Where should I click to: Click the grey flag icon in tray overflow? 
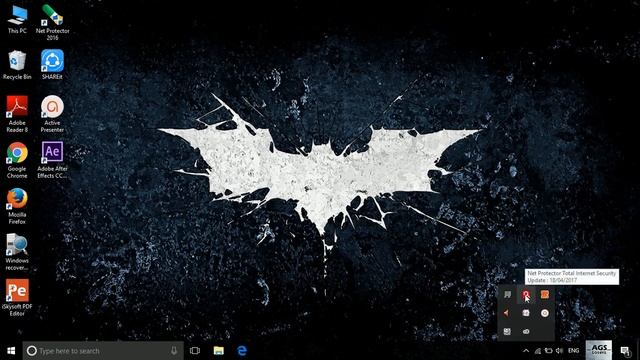pyautogui.click(x=507, y=295)
